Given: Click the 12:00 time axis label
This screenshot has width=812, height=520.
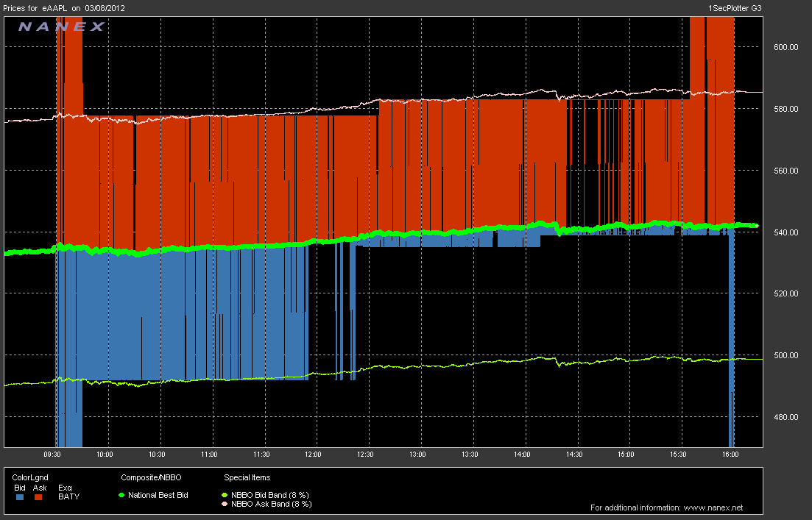Looking at the screenshot, I should 313,455.
